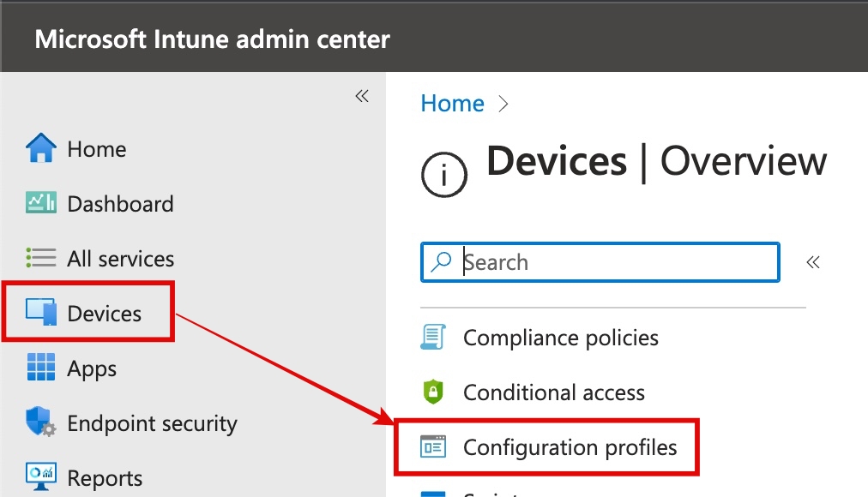868x497 pixels.
Task: Click the magnifier icon in Search box
Action: point(441,262)
